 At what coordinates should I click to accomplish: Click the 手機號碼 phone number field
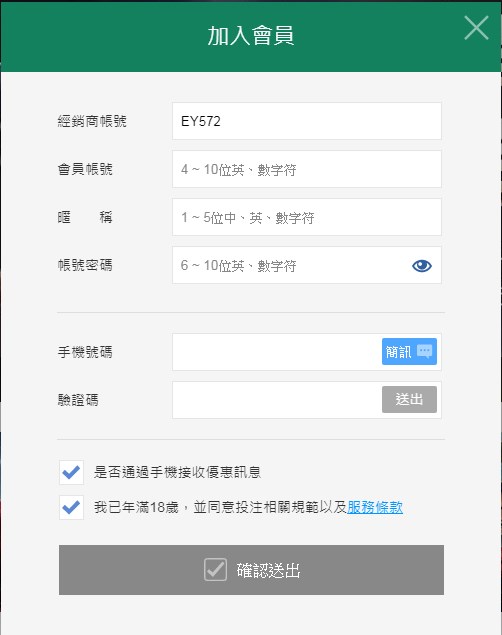277,352
